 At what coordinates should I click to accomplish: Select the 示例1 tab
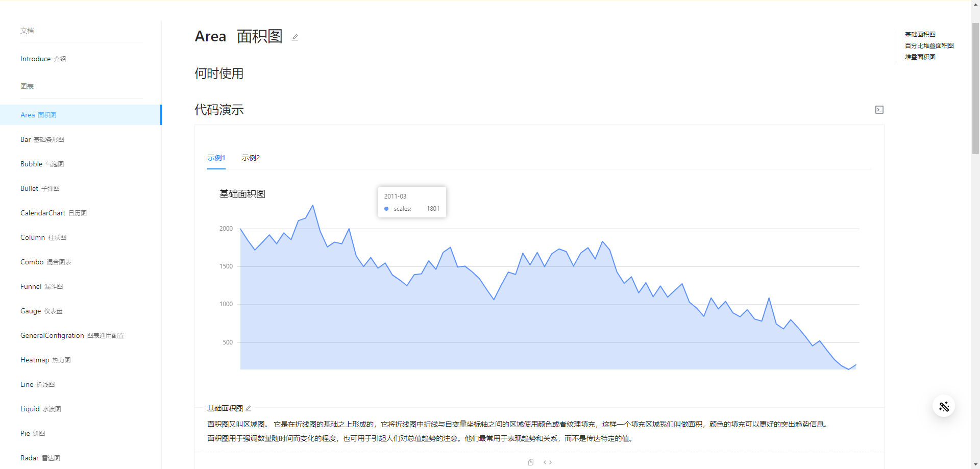point(216,158)
